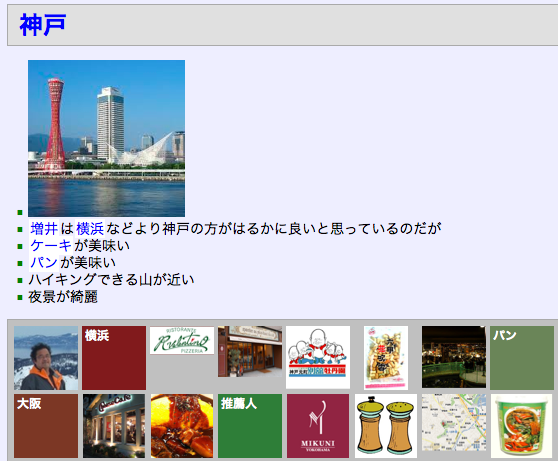The width and height of the screenshot is (558, 461).
Task: Open the man in snow thumbnail
Action: click(46, 358)
